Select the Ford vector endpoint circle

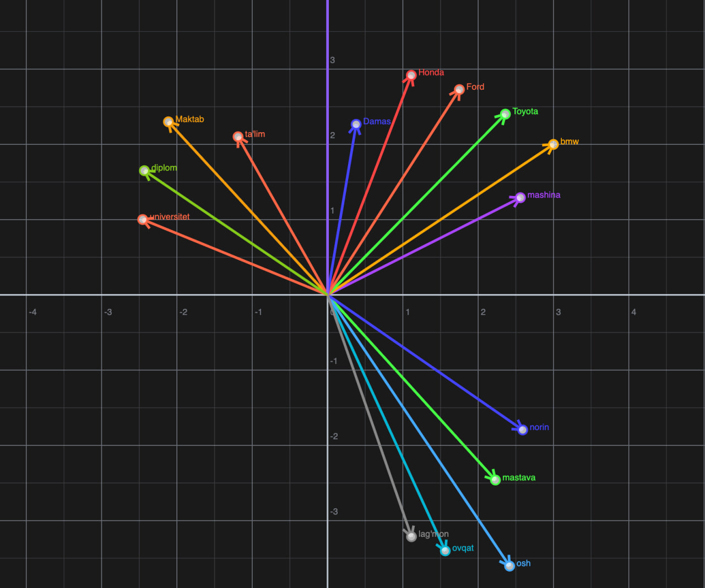tap(459, 90)
